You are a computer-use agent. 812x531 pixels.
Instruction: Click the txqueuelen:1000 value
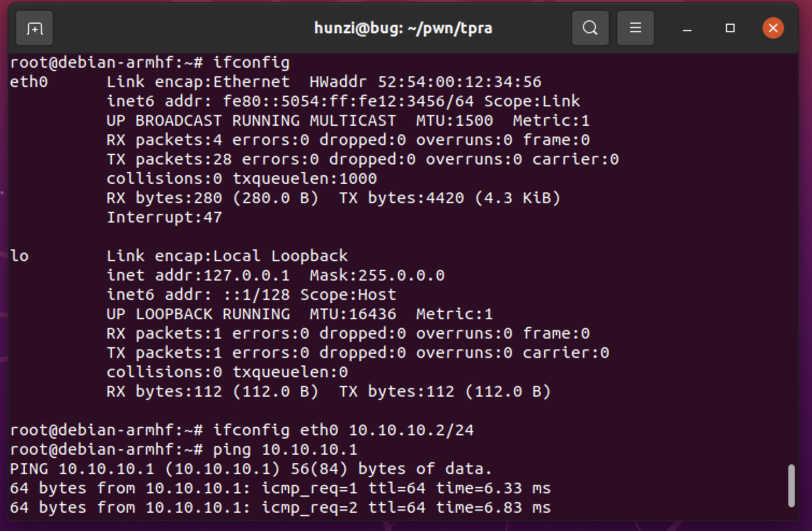(304, 178)
